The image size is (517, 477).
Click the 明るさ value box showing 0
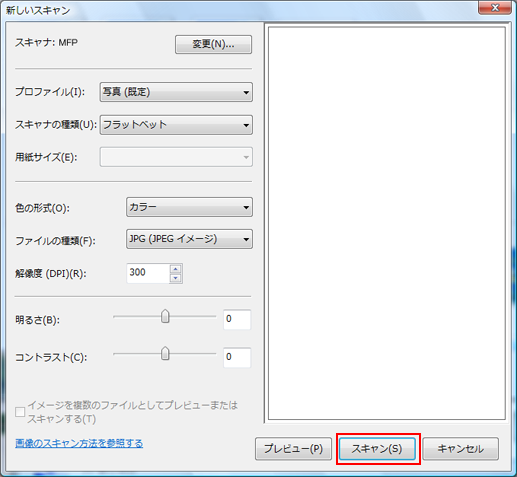(x=237, y=319)
